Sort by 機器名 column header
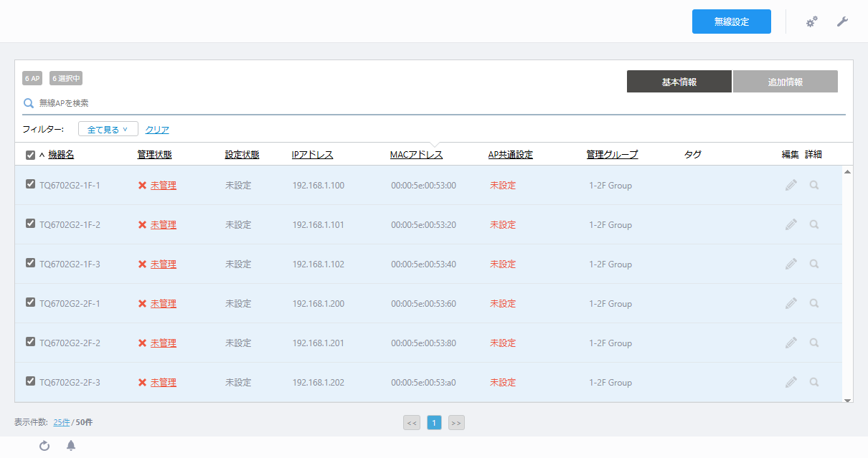The image size is (868, 458). click(61, 155)
